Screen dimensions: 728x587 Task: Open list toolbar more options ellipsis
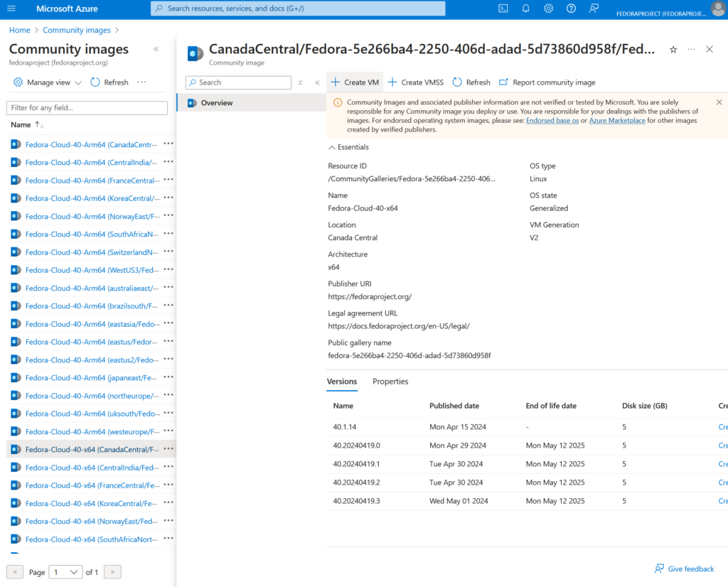141,82
